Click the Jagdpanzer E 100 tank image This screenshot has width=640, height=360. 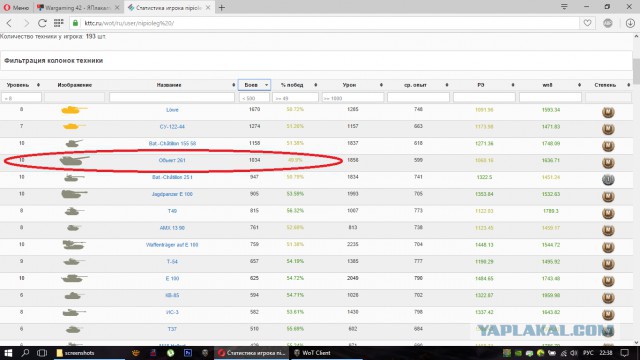coord(74,194)
